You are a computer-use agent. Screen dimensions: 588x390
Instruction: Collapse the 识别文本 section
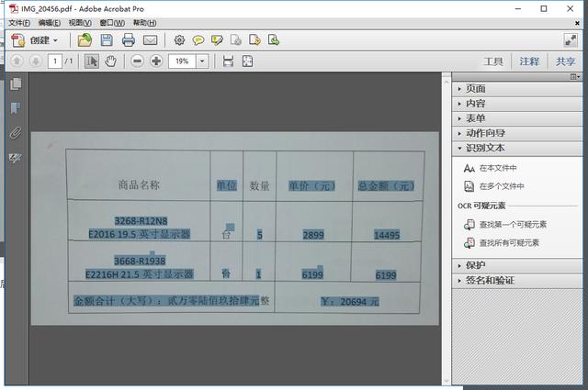coord(485,148)
